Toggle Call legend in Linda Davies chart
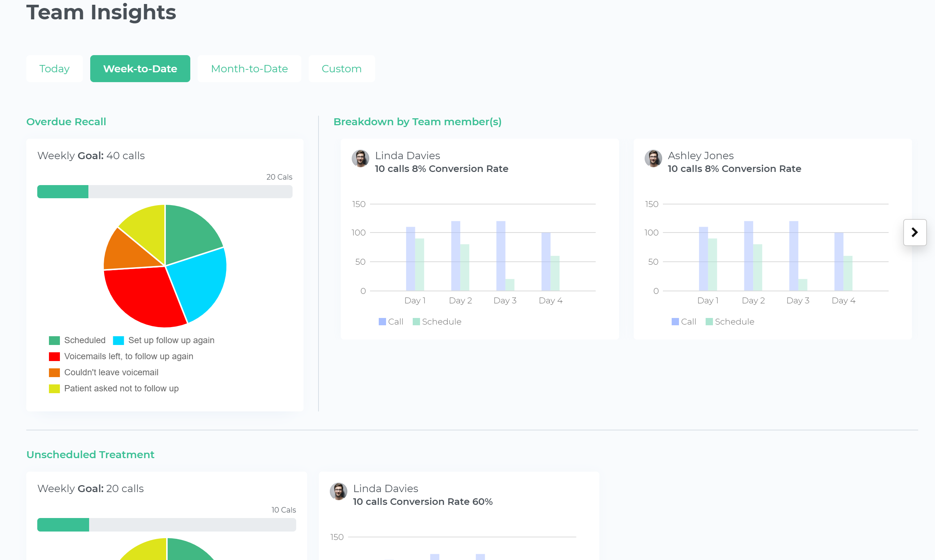Image resolution: width=935 pixels, height=560 pixels. (391, 322)
